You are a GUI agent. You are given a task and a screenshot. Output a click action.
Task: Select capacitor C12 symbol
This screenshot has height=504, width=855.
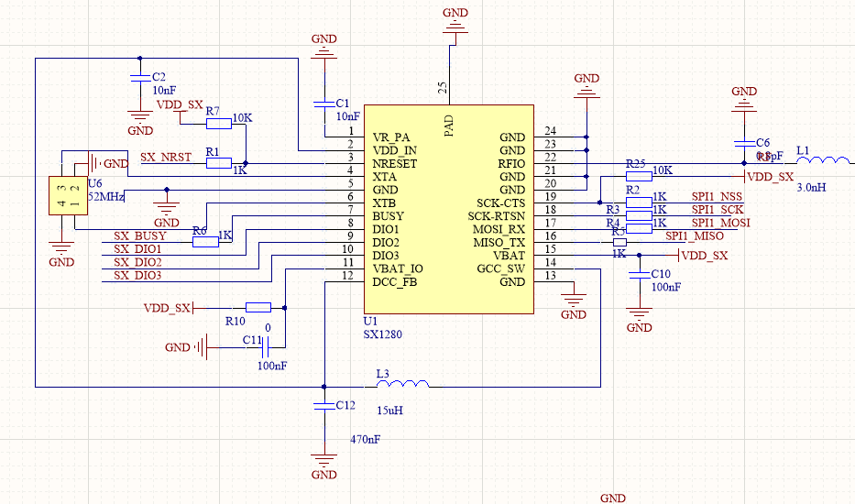click(x=324, y=406)
